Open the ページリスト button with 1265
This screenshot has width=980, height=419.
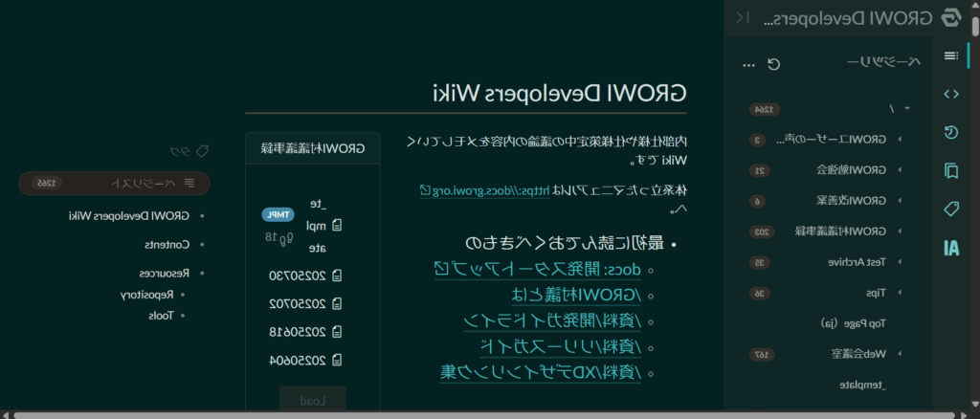tap(115, 183)
